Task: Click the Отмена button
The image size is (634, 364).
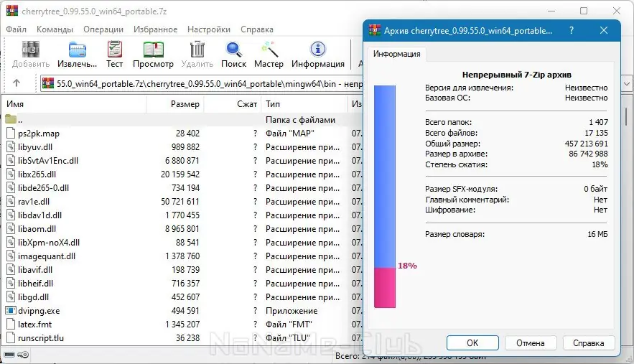Action: click(530, 343)
